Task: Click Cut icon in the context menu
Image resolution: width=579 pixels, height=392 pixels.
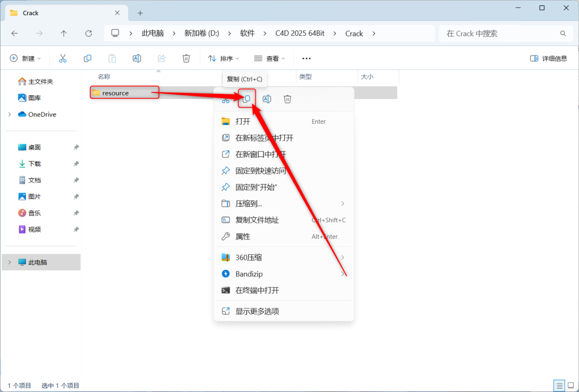Action: 226,100
